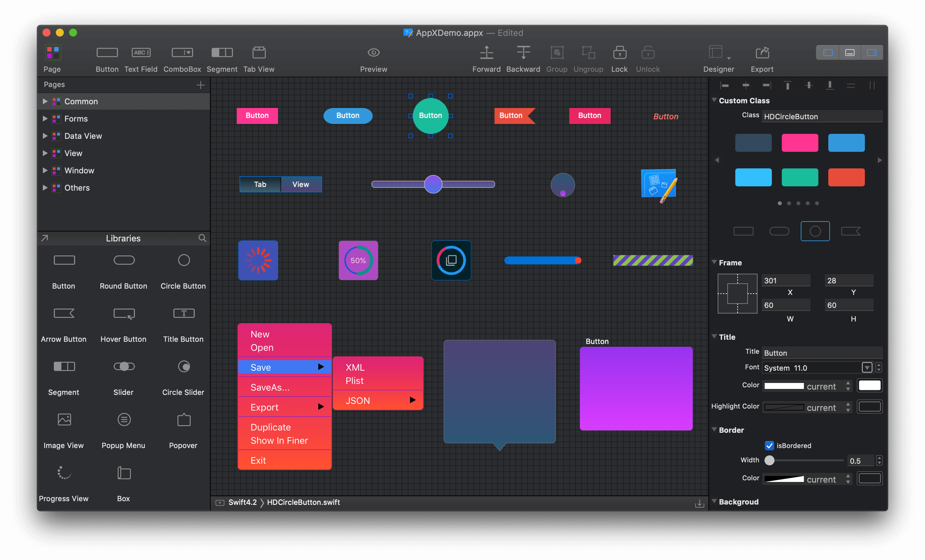Enable the highlighted circle button style
The image size is (925, 560).
tap(814, 231)
